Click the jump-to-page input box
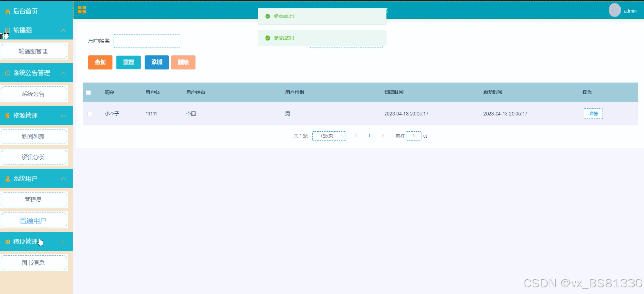The height and width of the screenshot is (294, 644). [414, 136]
